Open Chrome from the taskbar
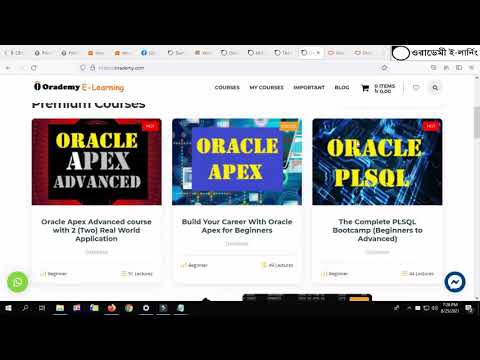 pyautogui.click(x=129, y=308)
